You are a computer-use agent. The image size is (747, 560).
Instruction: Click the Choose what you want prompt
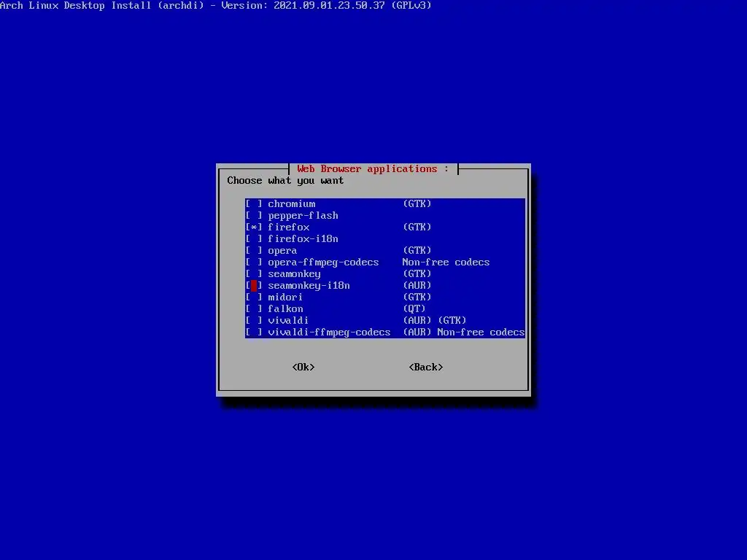(x=285, y=181)
